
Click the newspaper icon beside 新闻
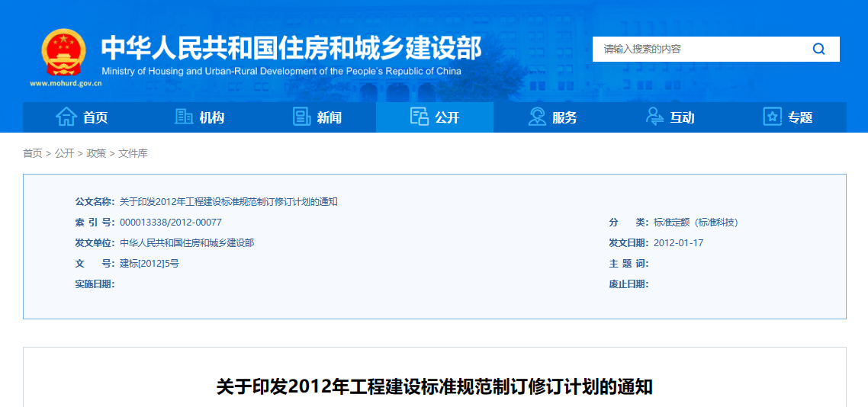(302, 117)
